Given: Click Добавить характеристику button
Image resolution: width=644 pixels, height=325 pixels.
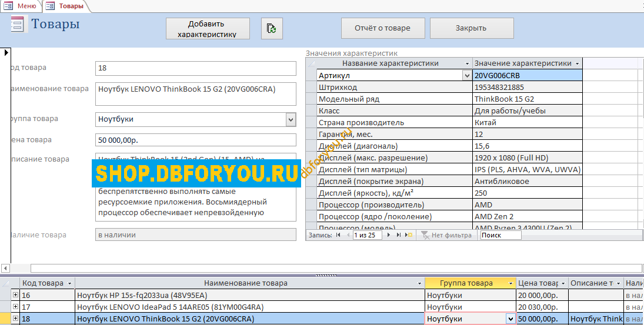Looking at the screenshot, I should pos(208,29).
